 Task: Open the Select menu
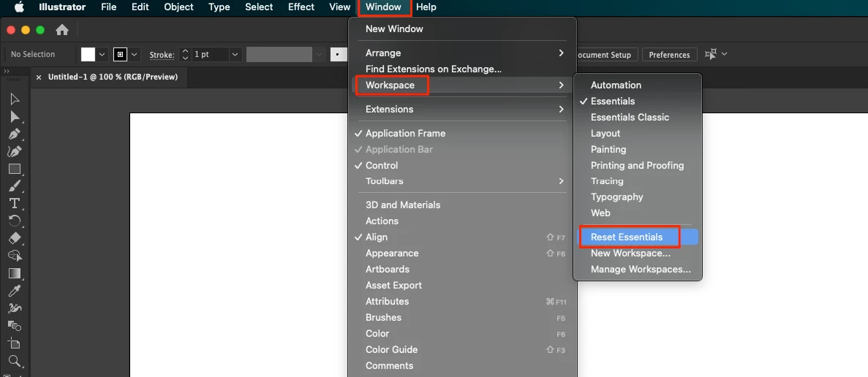(259, 7)
